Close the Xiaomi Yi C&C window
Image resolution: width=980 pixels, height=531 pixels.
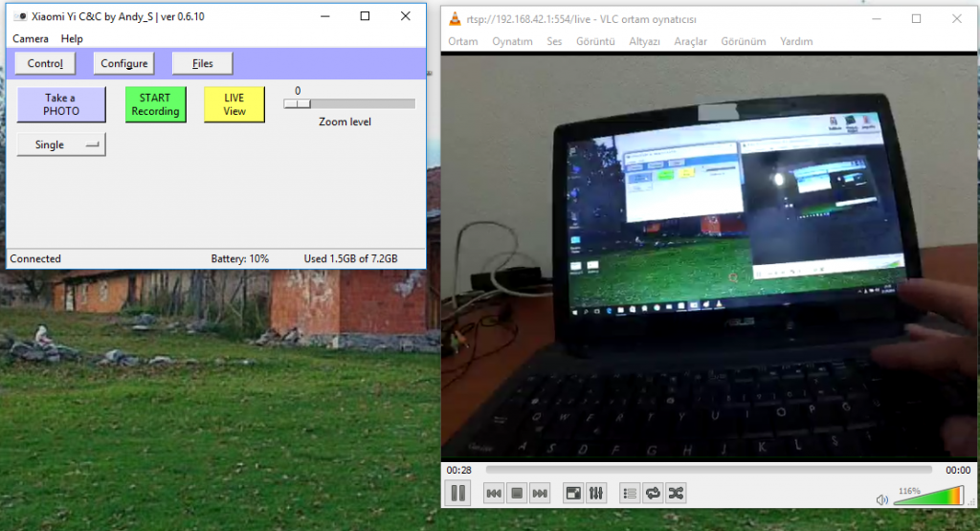point(406,16)
